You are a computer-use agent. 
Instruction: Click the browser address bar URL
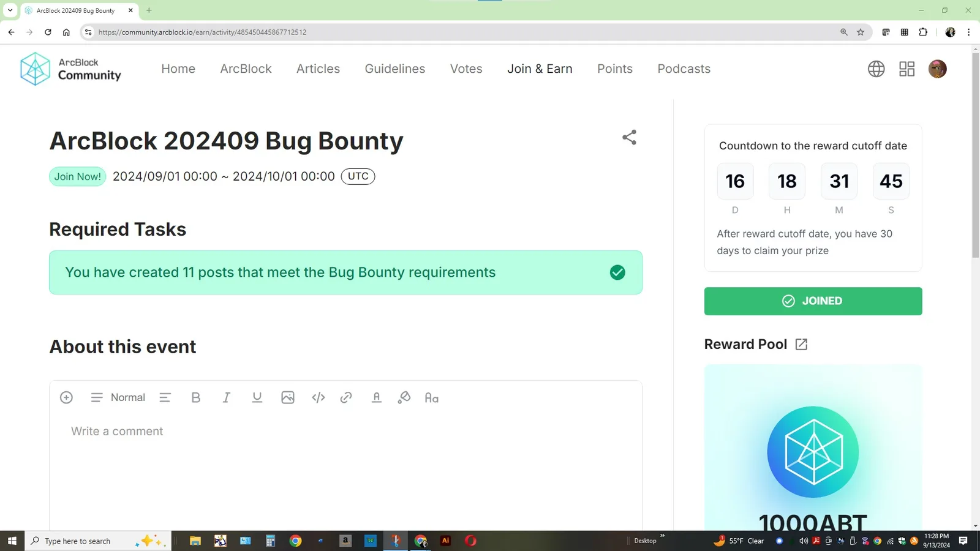click(202, 32)
